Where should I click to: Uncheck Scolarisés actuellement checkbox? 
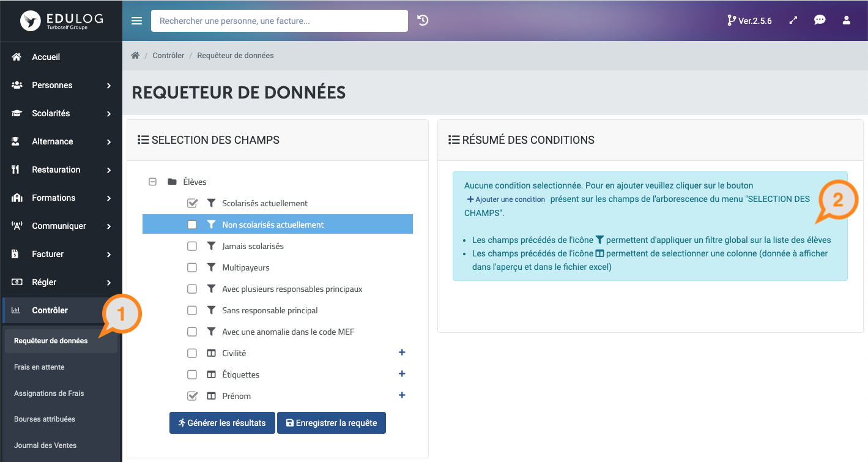pos(192,203)
